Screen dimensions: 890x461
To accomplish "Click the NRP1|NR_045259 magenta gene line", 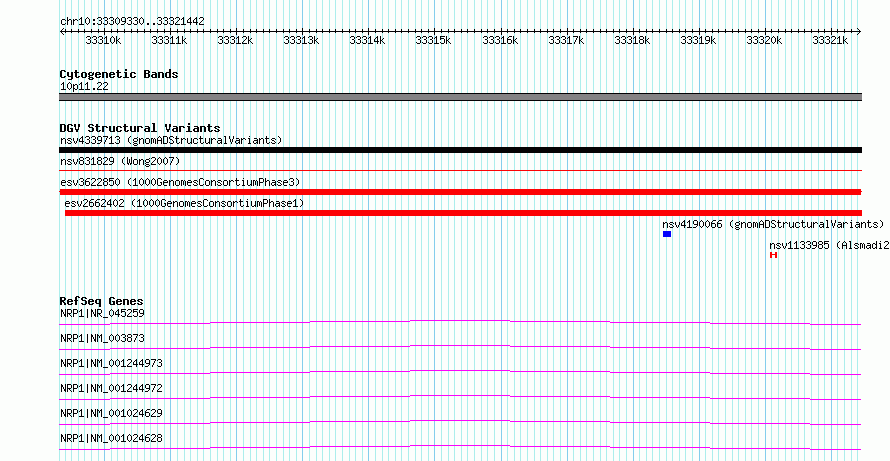I will pos(460,322).
